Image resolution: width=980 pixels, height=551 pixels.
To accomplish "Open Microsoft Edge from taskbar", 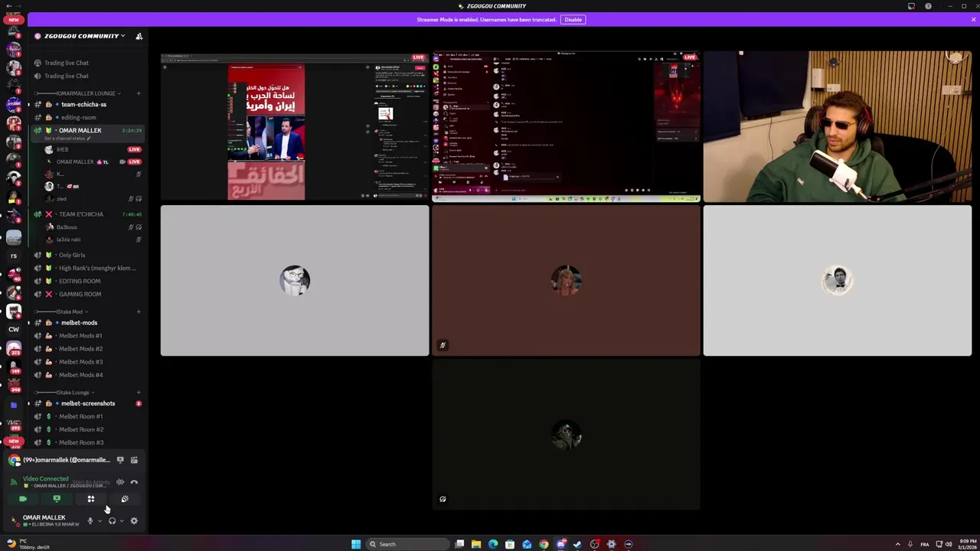I will pyautogui.click(x=493, y=544).
